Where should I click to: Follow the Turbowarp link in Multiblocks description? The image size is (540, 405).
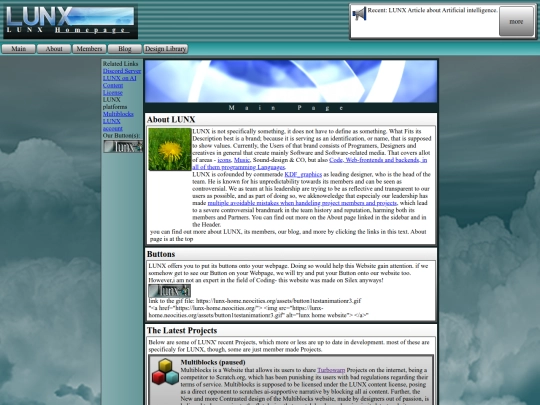pyautogui.click(x=331, y=370)
